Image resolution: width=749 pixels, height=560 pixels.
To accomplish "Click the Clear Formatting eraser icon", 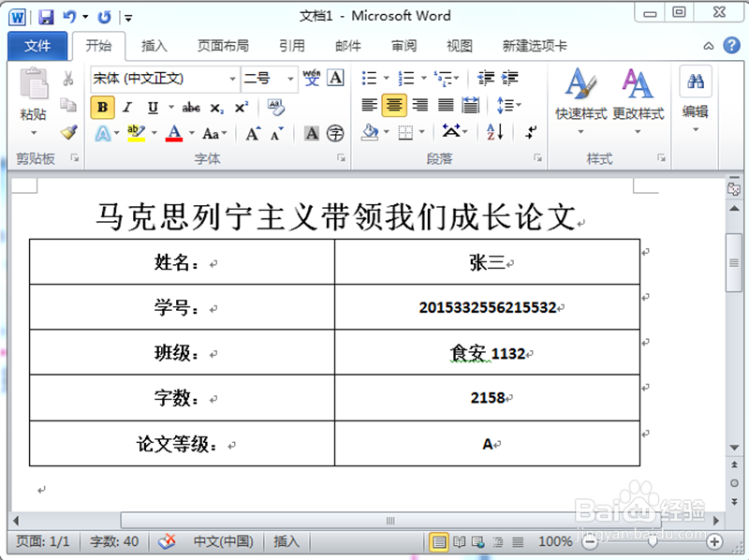I will coord(277,109).
